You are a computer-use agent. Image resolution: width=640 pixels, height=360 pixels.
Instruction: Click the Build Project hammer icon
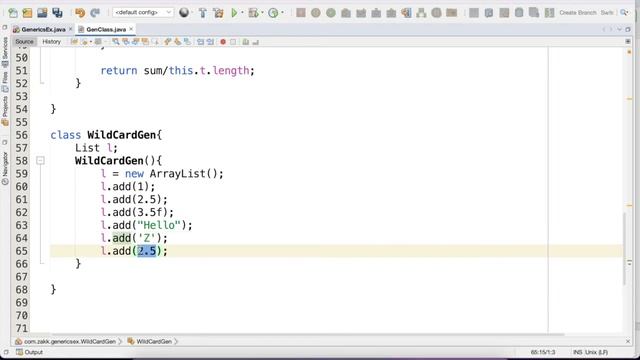pos(202,13)
